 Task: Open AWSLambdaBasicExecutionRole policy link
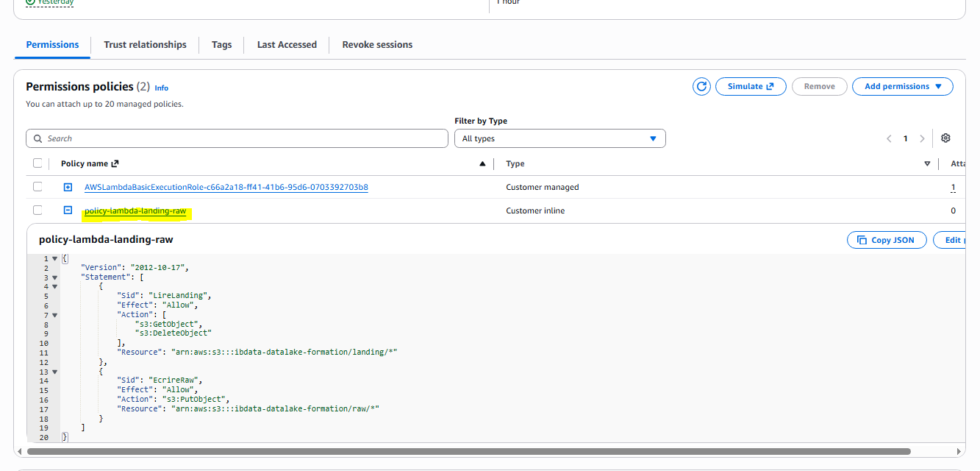click(x=226, y=187)
